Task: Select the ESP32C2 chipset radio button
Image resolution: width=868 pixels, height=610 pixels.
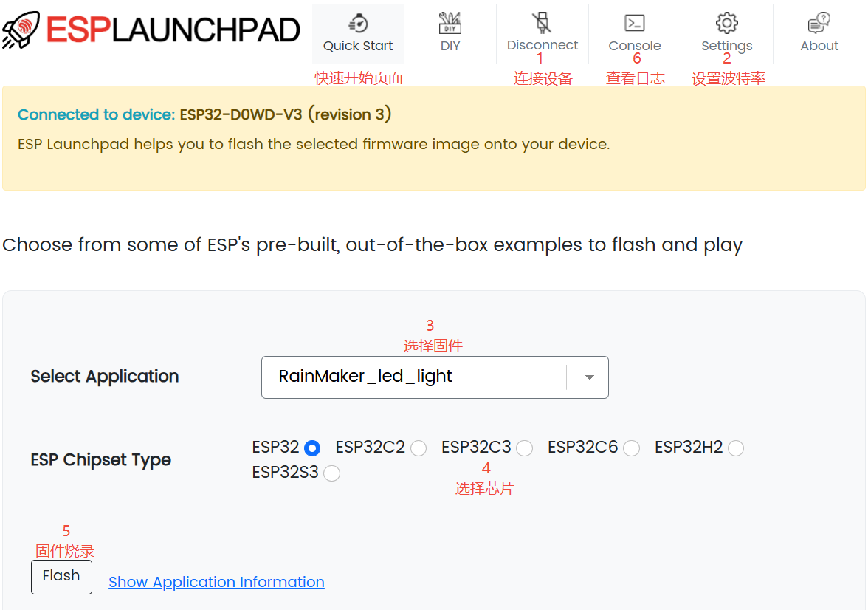Action: (418, 448)
